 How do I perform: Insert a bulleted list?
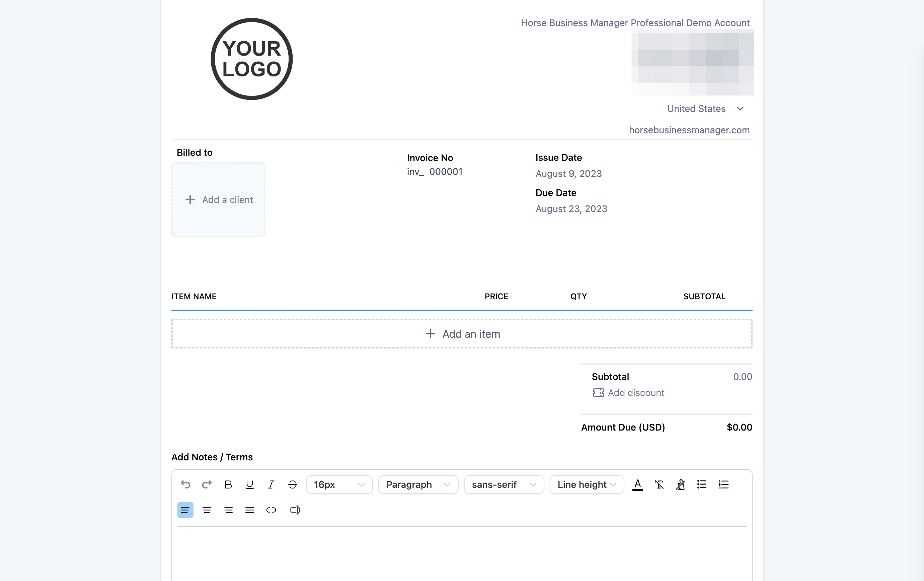click(702, 485)
